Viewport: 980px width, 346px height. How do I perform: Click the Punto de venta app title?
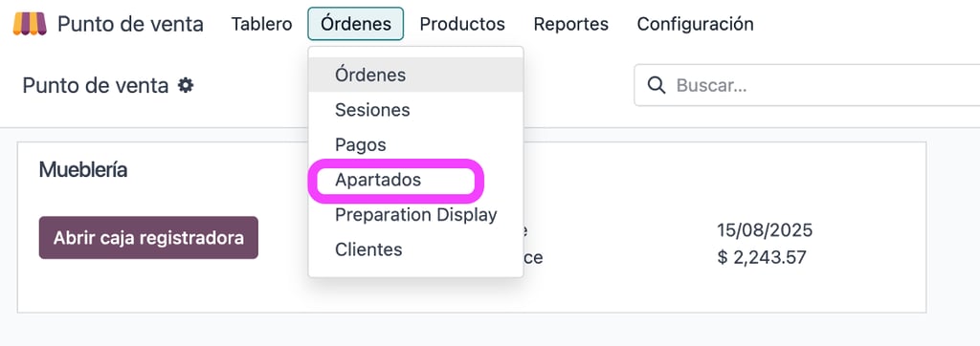tap(130, 24)
